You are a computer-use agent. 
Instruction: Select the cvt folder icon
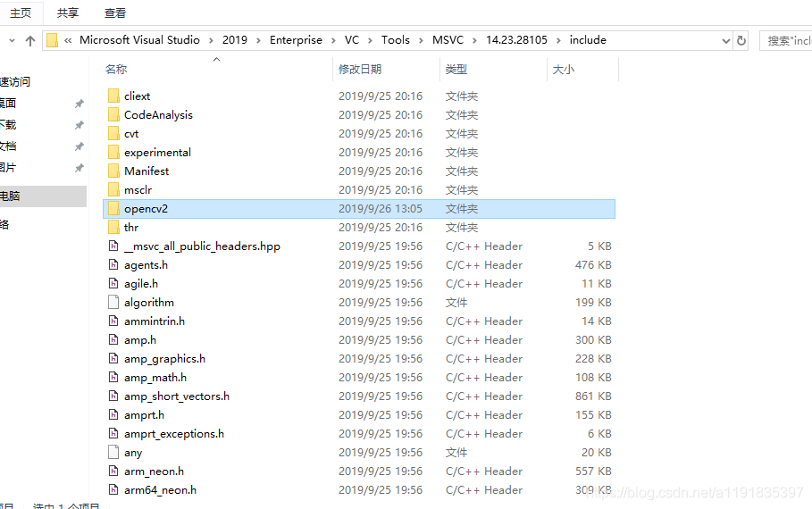[114, 134]
